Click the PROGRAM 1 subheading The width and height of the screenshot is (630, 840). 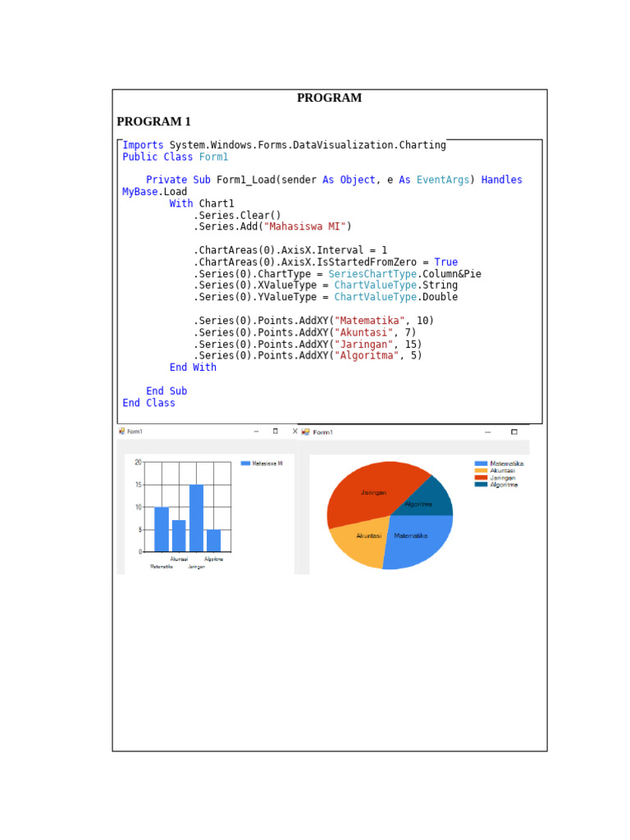(x=153, y=121)
